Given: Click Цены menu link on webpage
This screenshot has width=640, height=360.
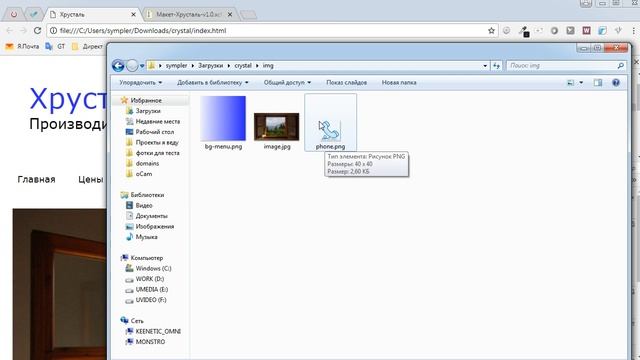Looking at the screenshot, I should point(91,180).
